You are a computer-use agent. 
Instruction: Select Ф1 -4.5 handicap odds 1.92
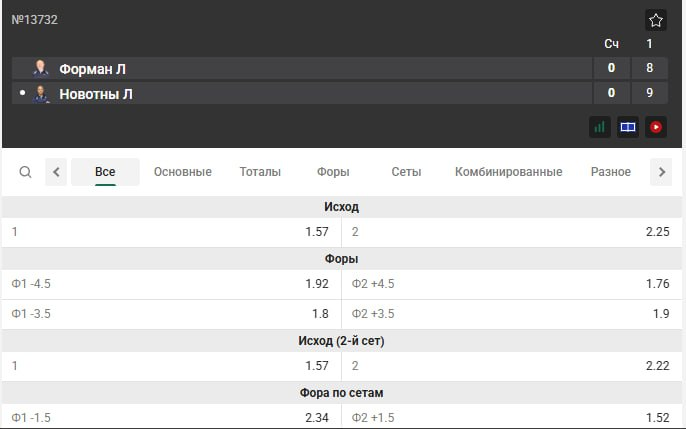pyautogui.click(x=171, y=284)
